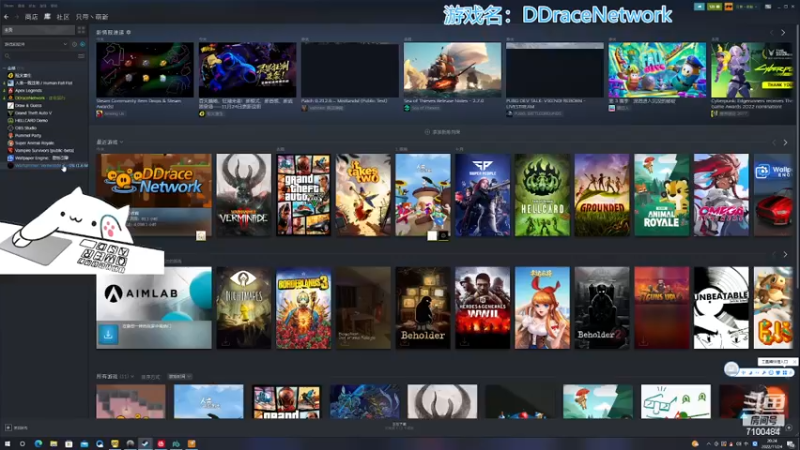
Task: Open the Omega Strikers game cover
Action: (721, 195)
